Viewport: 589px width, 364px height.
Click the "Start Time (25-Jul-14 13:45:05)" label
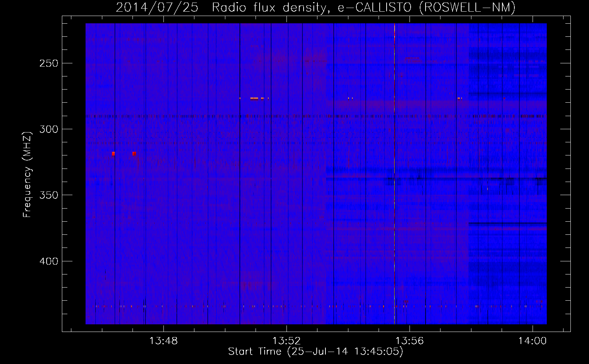[x=316, y=352]
